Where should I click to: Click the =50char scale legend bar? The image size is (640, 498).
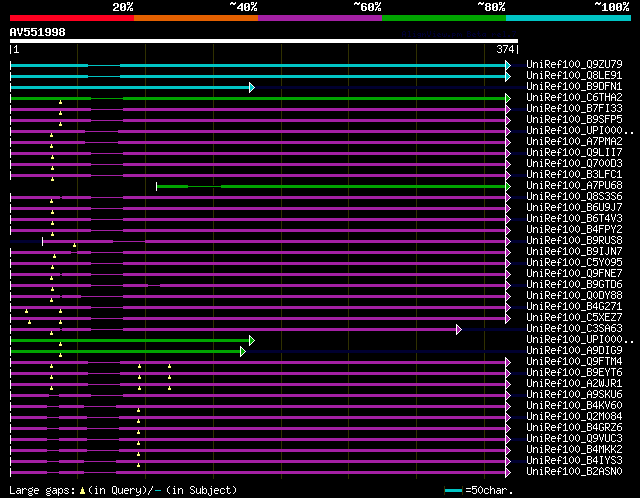tap(453, 490)
